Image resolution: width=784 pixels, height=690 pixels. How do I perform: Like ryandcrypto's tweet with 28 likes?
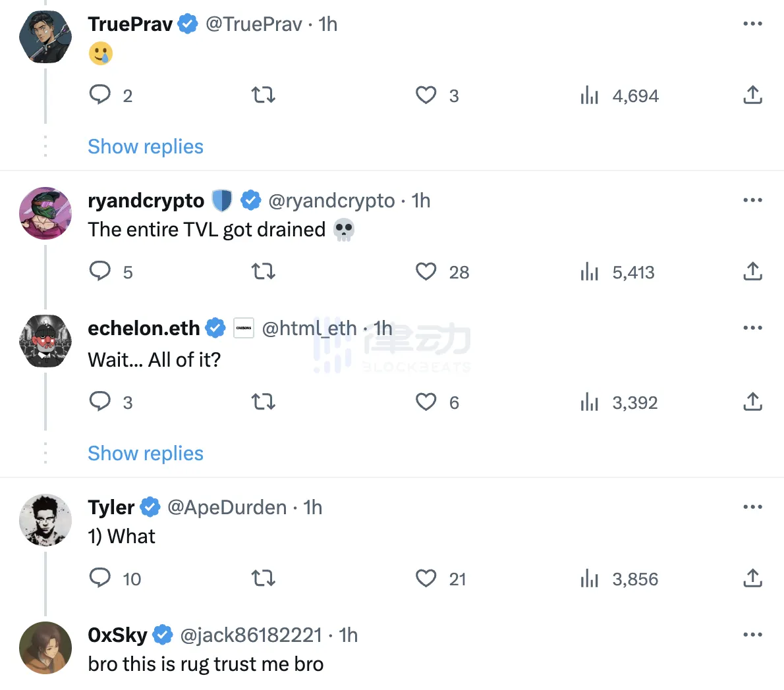[426, 271]
